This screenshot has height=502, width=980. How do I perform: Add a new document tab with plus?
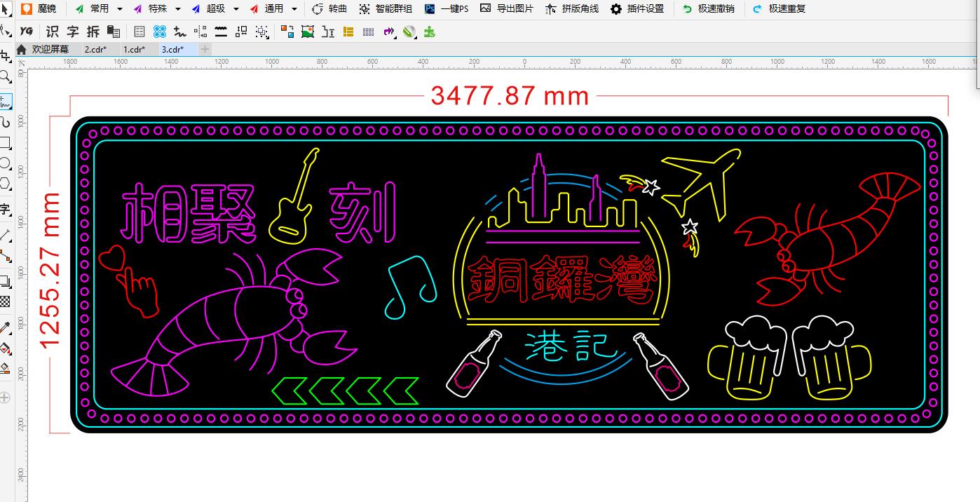205,49
